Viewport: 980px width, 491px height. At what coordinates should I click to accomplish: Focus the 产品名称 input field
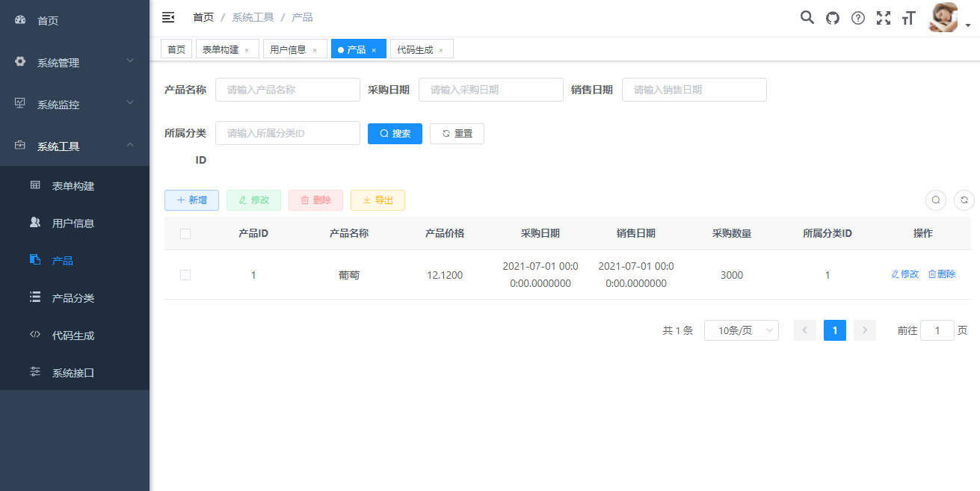coord(287,90)
